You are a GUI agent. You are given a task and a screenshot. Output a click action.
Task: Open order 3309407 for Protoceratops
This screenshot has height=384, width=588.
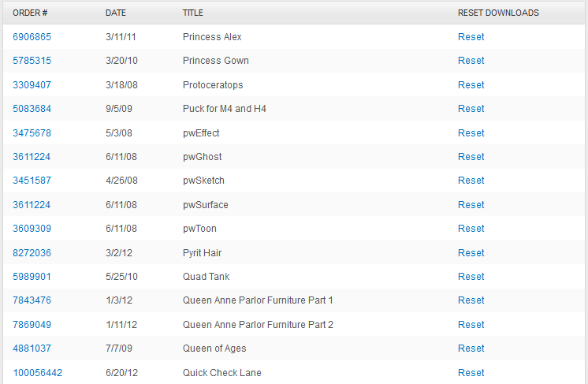(x=32, y=85)
